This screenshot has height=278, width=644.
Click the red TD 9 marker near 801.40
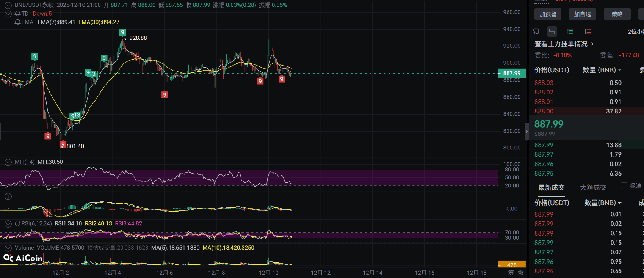click(x=63, y=144)
